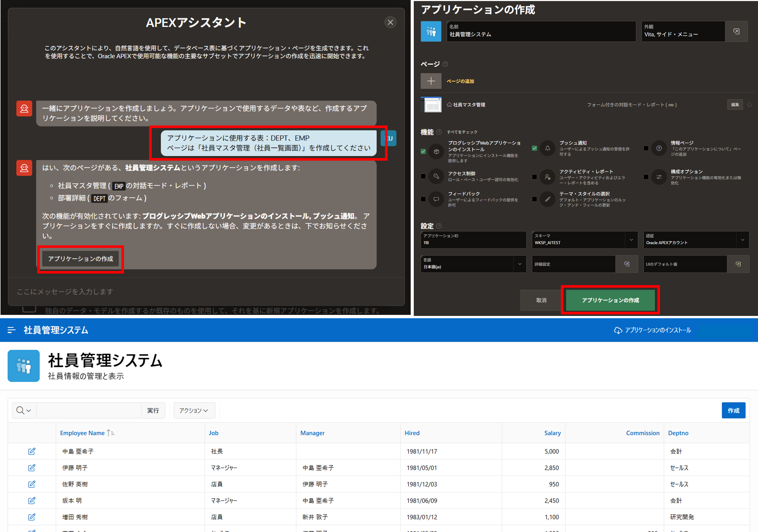Sort by Employee Name column header
This screenshot has height=532, width=758.
[82, 433]
